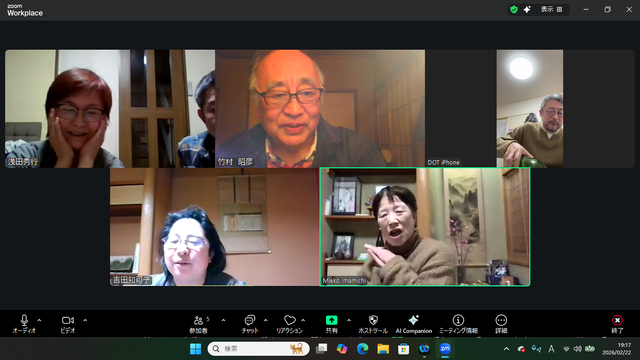This screenshot has width=640, height=360.
Task: Show hidden system tray icons
Action: pyautogui.click(x=507, y=349)
